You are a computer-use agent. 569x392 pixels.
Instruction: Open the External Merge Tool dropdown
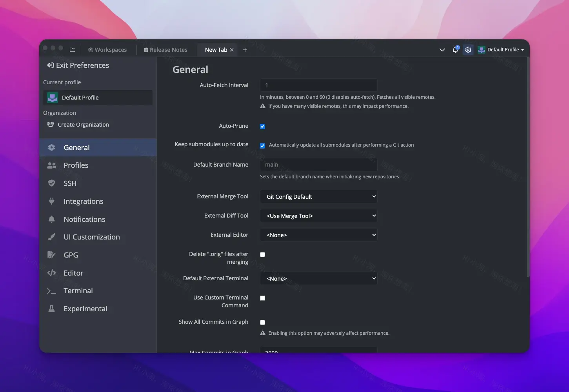click(x=318, y=196)
